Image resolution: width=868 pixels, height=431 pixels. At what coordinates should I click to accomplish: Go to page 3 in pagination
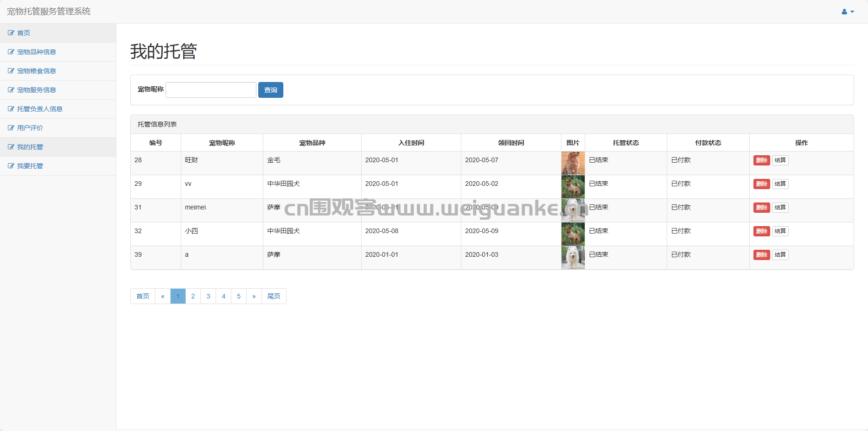pos(208,296)
